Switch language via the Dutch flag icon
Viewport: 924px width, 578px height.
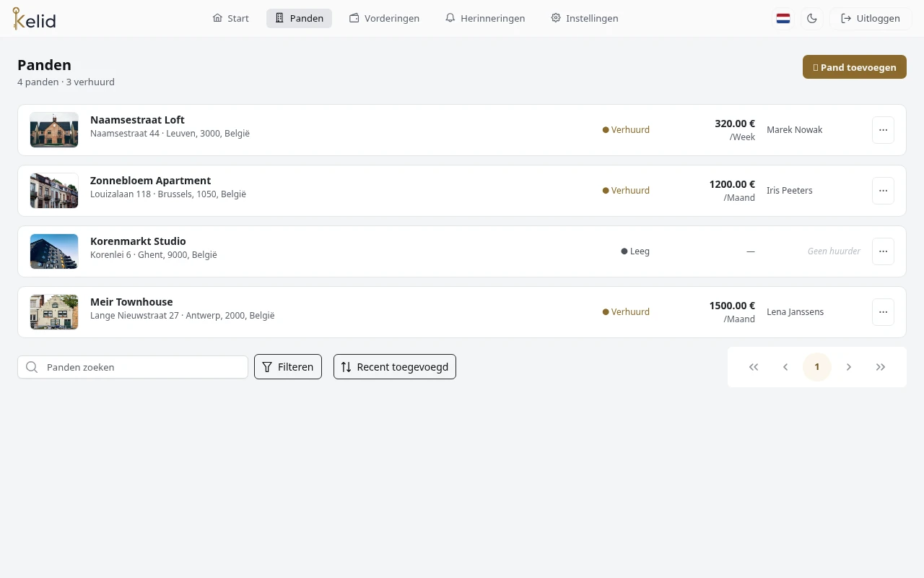coord(783,19)
